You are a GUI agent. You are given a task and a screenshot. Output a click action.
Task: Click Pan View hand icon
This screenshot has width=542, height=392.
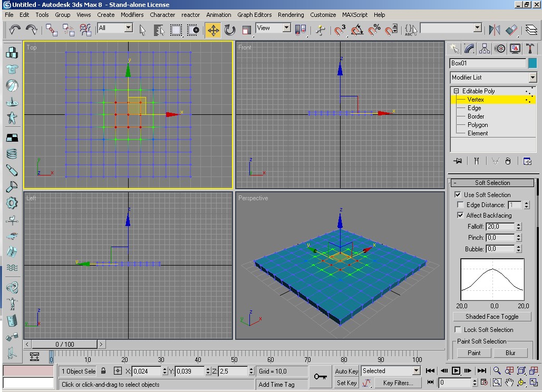[x=509, y=383]
